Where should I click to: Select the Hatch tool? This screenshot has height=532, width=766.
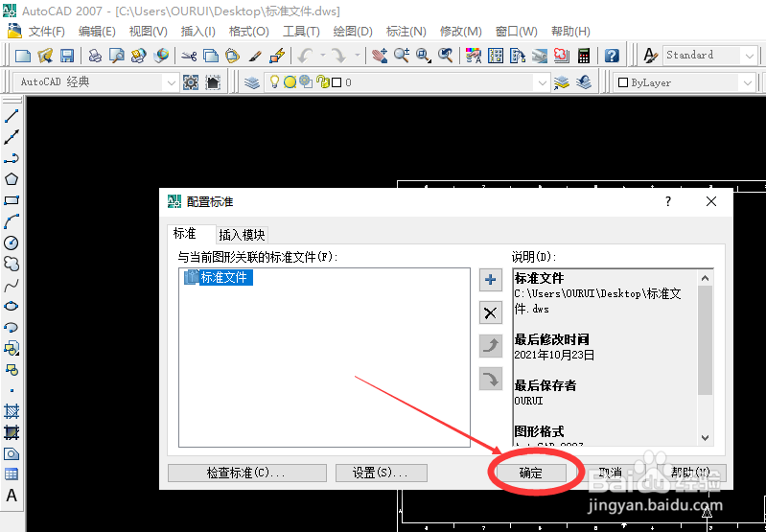pyautogui.click(x=12, y=411)
